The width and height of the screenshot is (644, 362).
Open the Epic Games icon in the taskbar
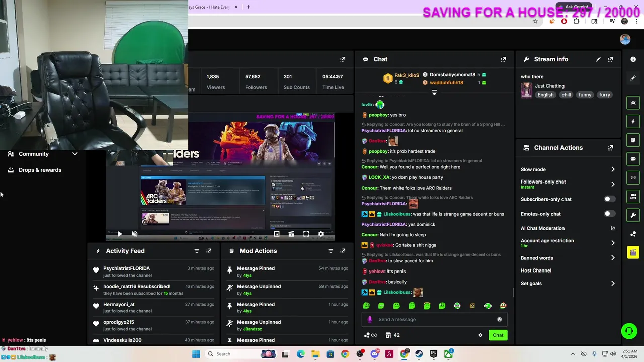(x=434, y=354)
